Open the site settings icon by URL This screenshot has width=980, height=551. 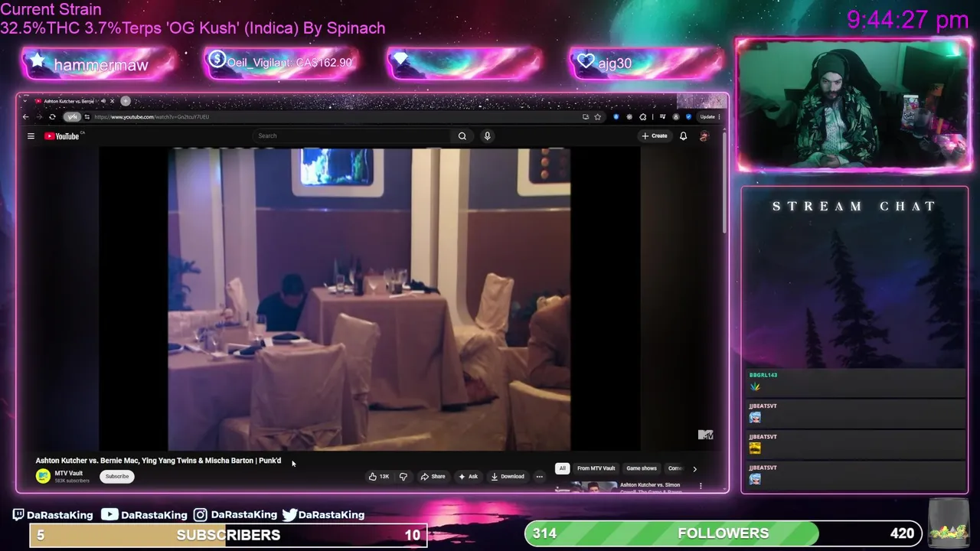click(87, 117)
